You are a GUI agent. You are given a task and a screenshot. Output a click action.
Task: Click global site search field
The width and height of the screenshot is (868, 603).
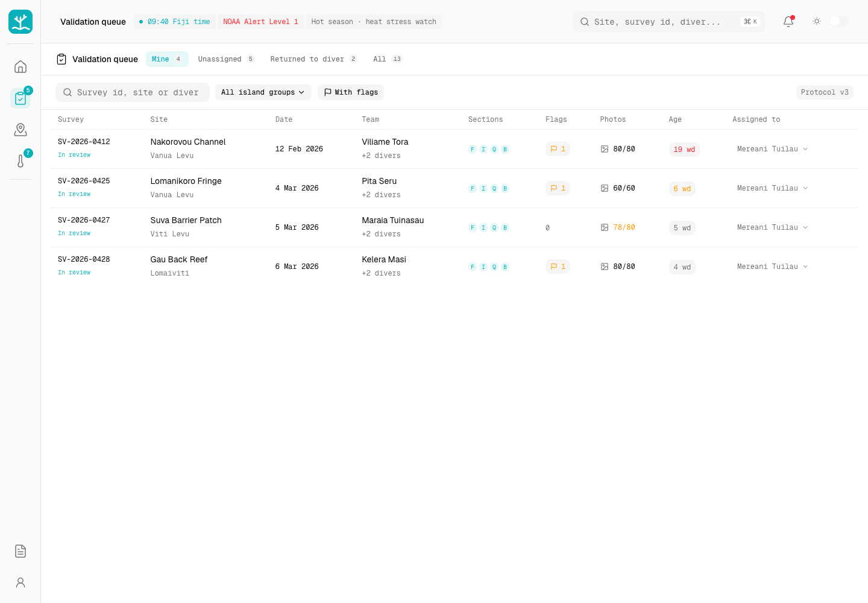669,22
